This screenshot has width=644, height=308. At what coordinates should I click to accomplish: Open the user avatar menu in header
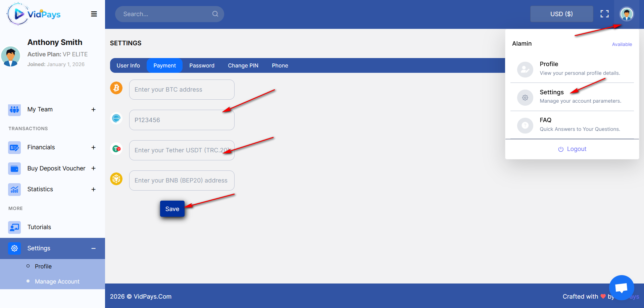626,14
